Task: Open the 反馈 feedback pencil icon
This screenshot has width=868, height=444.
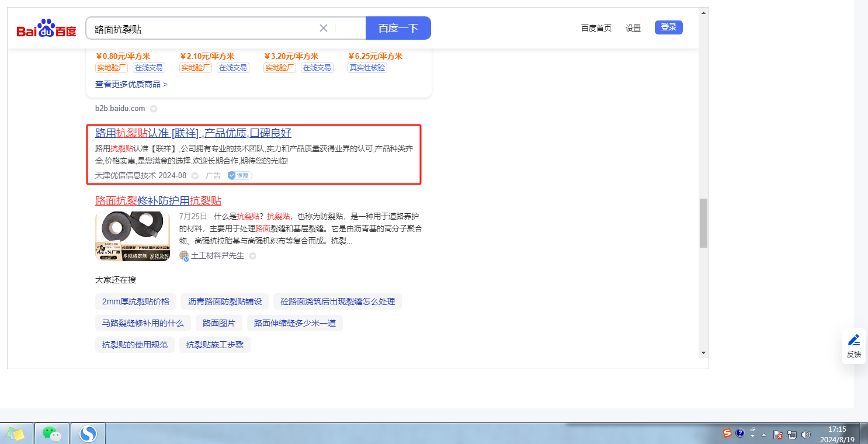Action: coord(853,340)
